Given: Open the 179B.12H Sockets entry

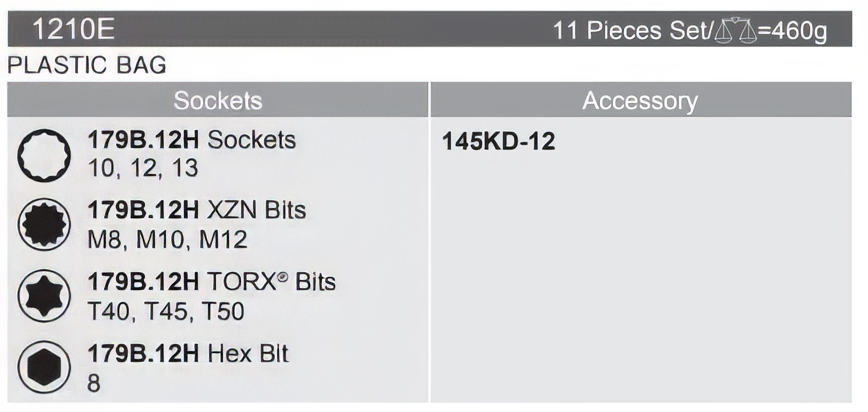Looking at the screenshot, I should (x=192, y=140).
